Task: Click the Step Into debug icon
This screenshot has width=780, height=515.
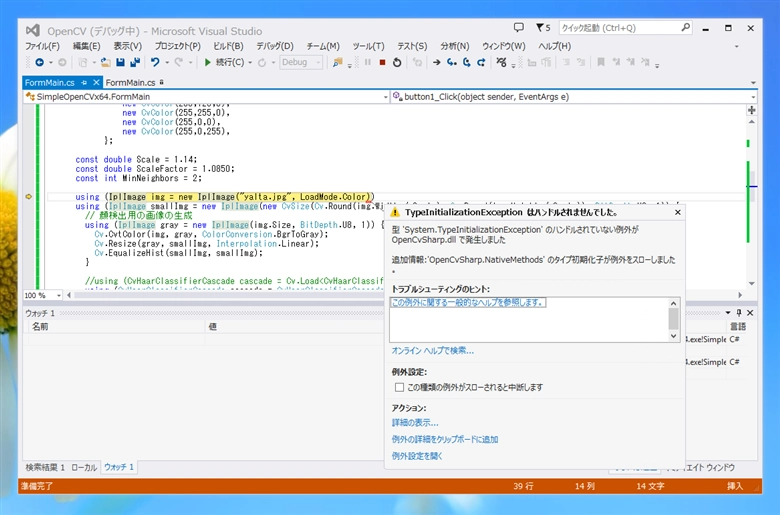Action: point(452,62)
